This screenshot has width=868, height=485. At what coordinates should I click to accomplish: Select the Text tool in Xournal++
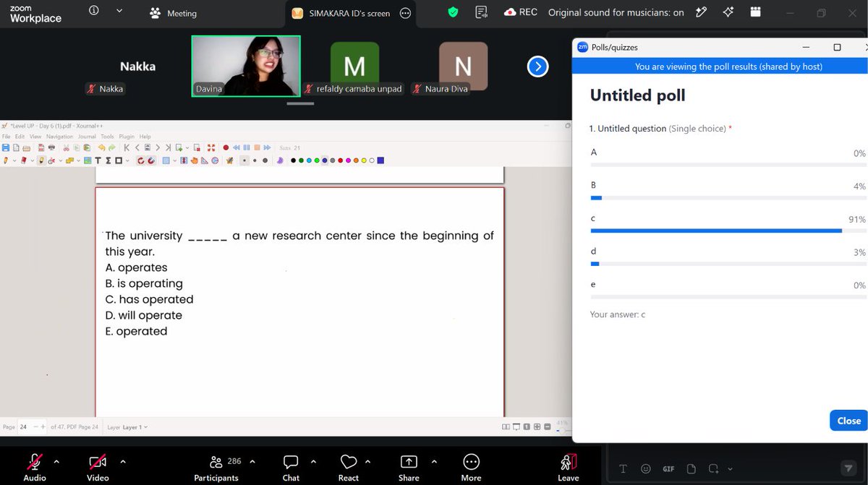[98, 160]
